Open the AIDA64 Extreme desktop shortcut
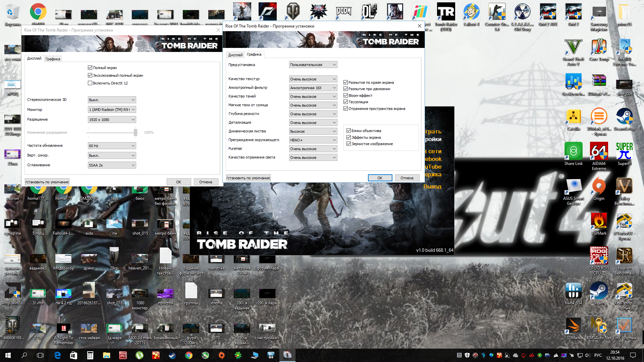The image size is (644, 362). point(599,153)
